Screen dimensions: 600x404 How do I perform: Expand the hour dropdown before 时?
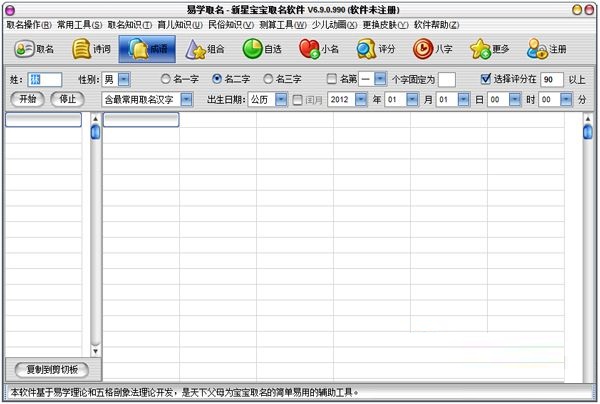click(515, 100)
